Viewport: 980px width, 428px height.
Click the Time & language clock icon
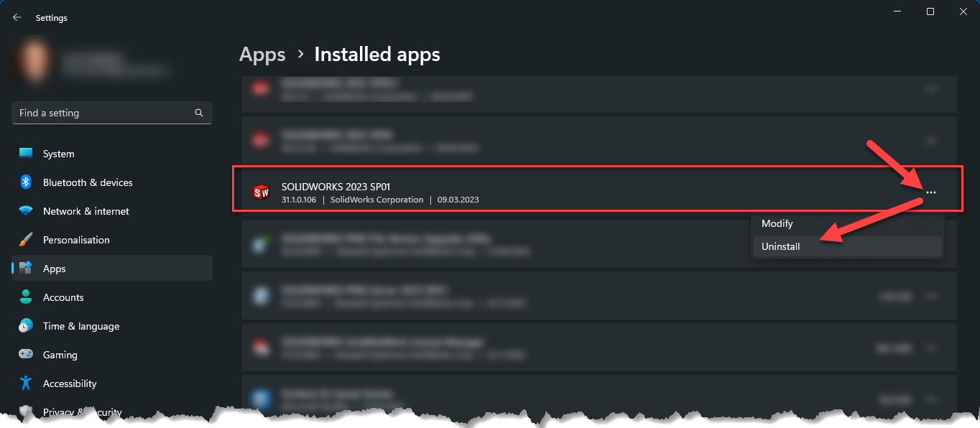pyautogui.click(x=26, y=326)
